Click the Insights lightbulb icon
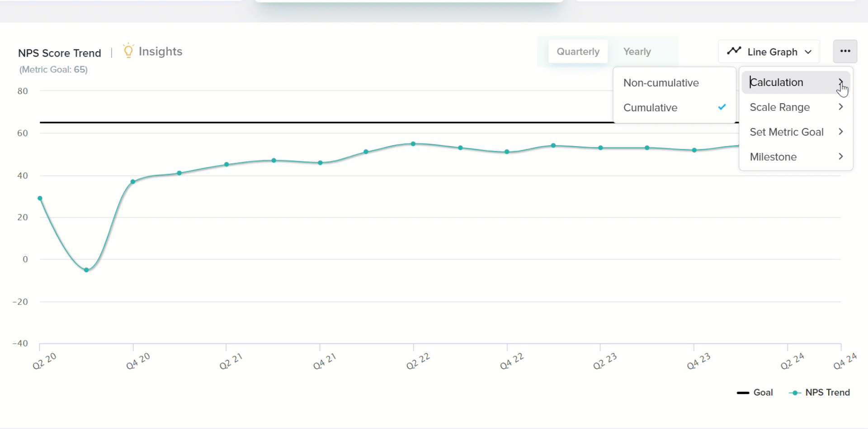 (128, 51)
